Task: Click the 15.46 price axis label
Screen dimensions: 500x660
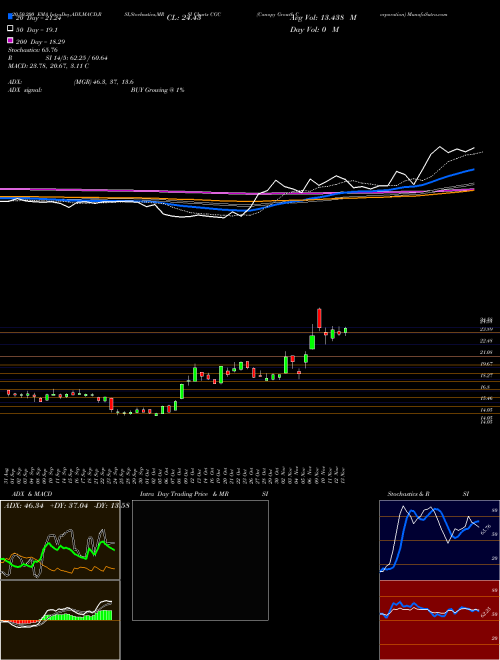Action: (x=486, y=398)
